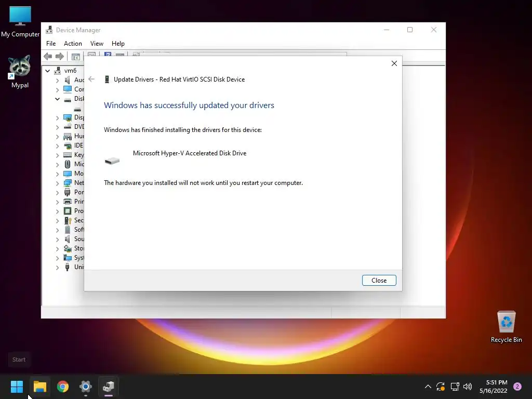Image resolution: width=532 pixels, height=399 pixels.
Task: Click the back arrow in Update Drivers dialog
Action: (91, 79)
